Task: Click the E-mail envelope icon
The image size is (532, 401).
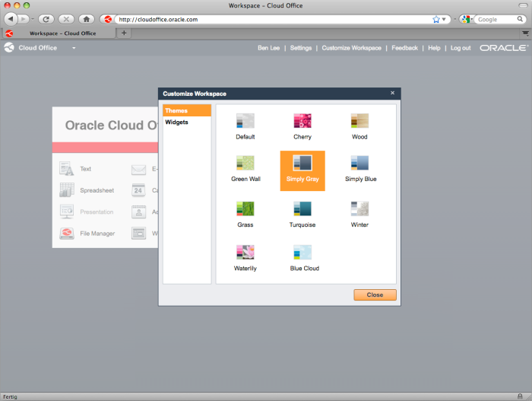Action: [x=139, y=169]
